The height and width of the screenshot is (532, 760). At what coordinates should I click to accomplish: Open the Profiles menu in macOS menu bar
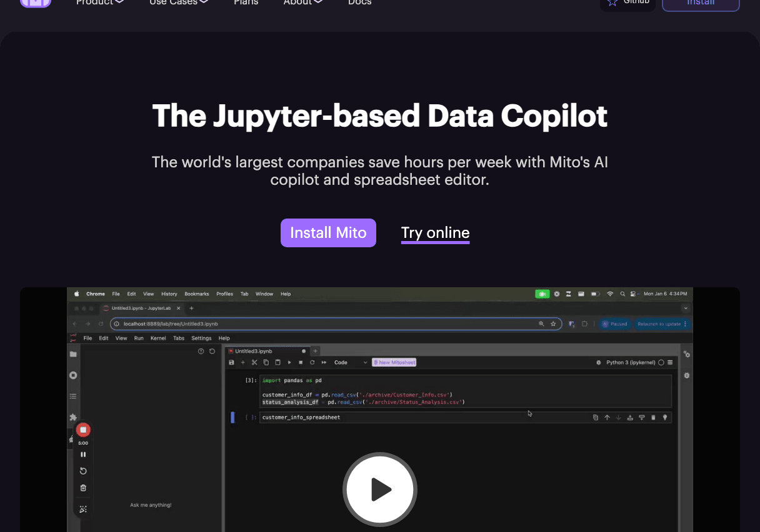point(225,293)
